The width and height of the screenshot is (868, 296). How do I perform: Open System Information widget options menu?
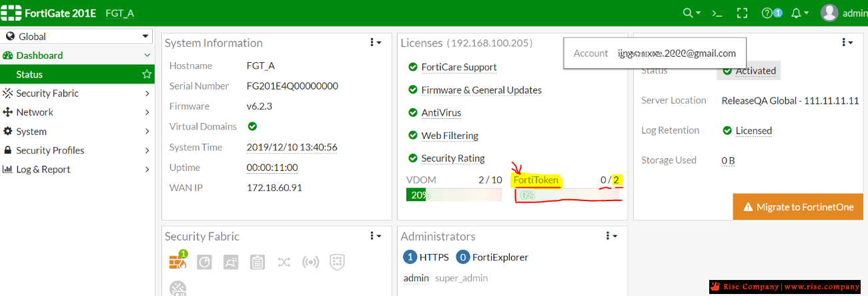click(376, 43)
